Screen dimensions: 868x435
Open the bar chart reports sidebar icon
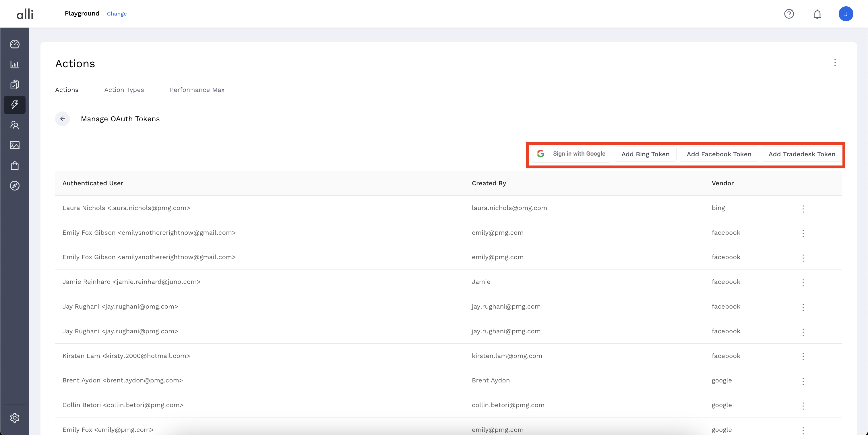coord(14,64)
